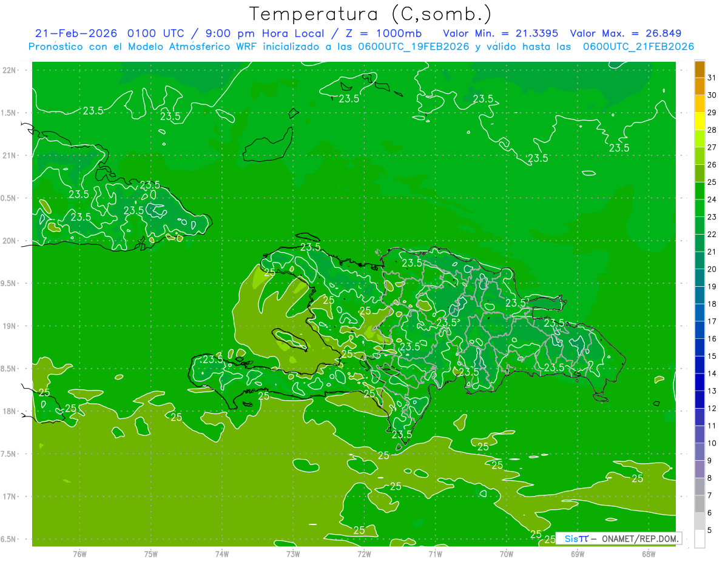Click the "10" color scale label
The width and height of the screenshot is (728, 562).
pyautogui.click(x=712, y=443)
